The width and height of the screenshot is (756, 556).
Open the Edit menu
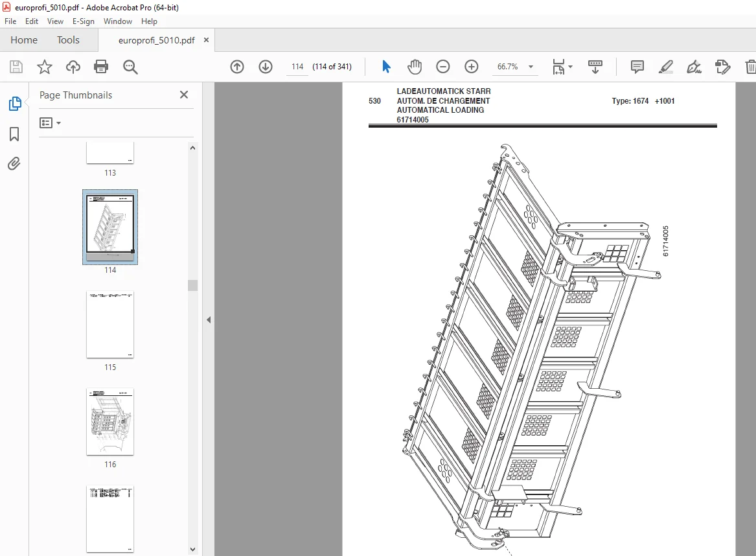click(x=31, y=21)
